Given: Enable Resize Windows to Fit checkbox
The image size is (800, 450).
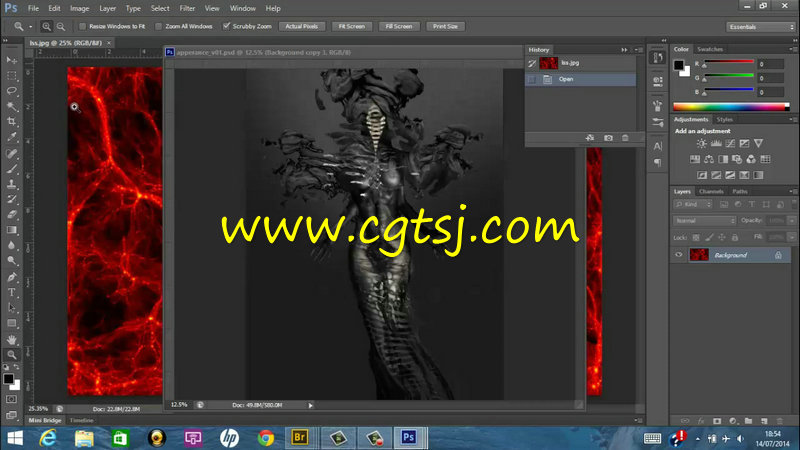Looking at the screenshot, I should point(82,26).
